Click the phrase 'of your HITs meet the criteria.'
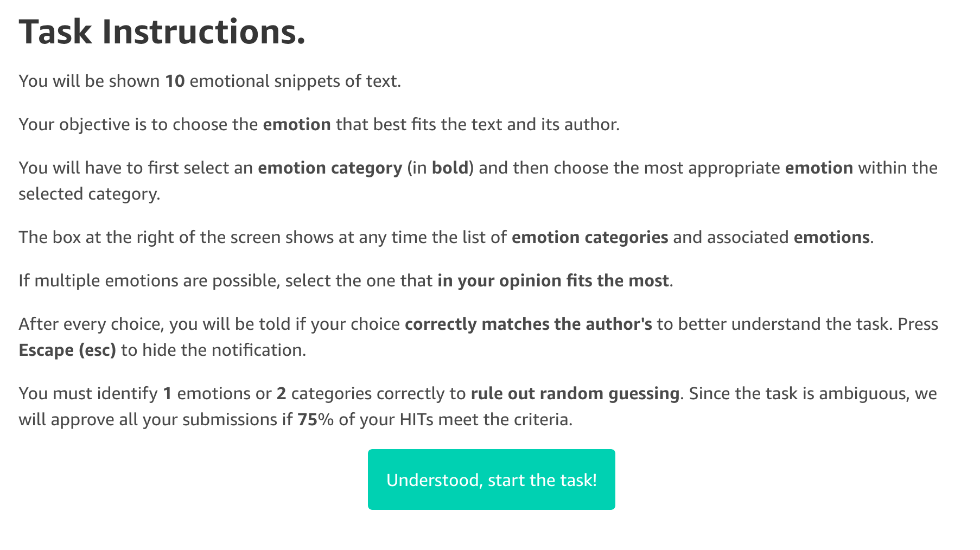The image size is (980, 550). (456, 420)
